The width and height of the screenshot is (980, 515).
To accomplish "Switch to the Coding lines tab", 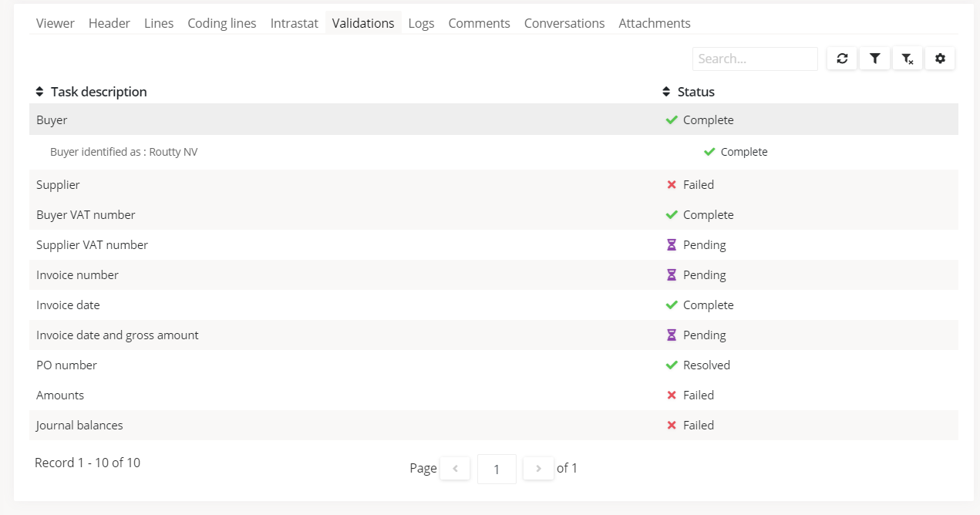I will tap(221, 23).
